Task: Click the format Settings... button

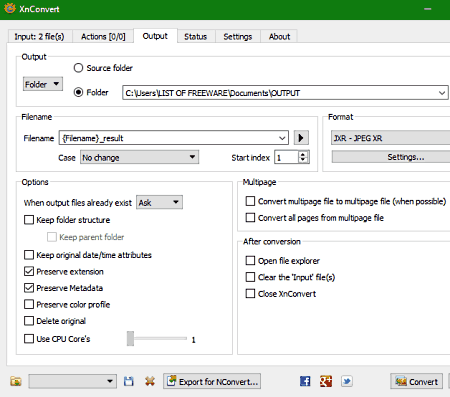Action: [x=391, y=157]
